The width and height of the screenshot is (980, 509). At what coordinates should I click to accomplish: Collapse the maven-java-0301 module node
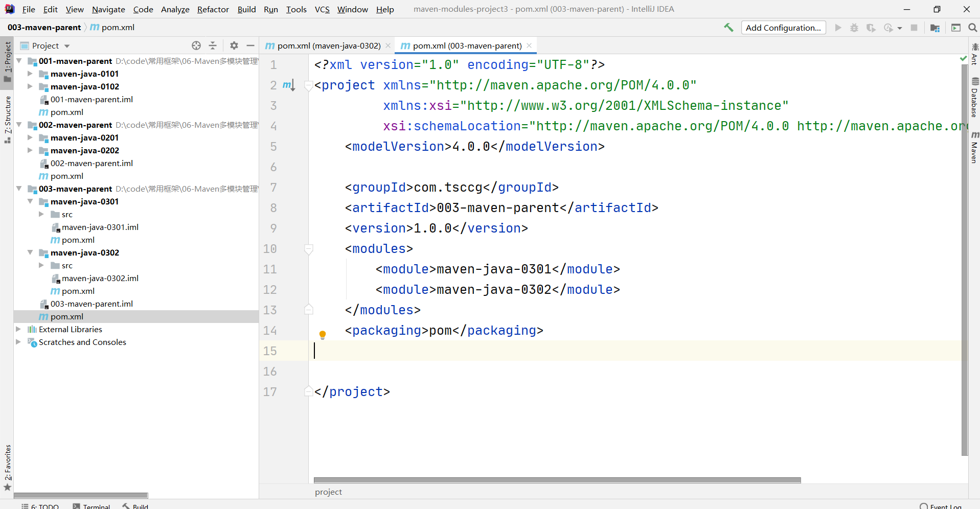pyautogui.click(x=30, y=201)
